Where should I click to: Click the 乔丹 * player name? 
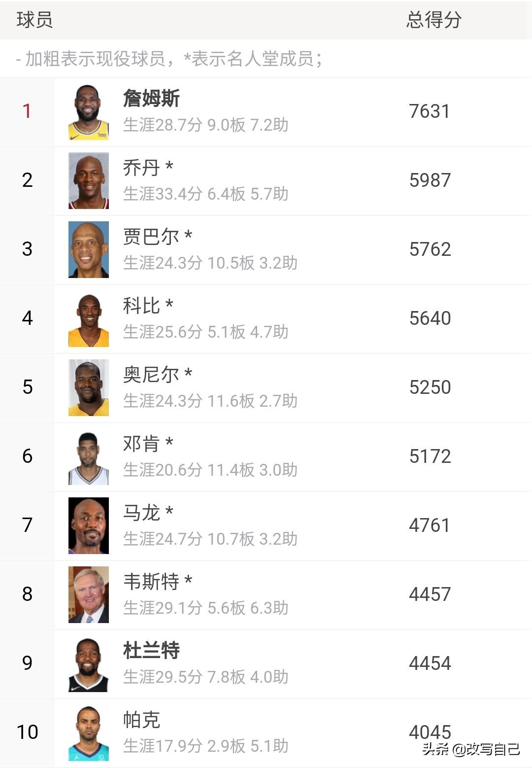(148, 168)
